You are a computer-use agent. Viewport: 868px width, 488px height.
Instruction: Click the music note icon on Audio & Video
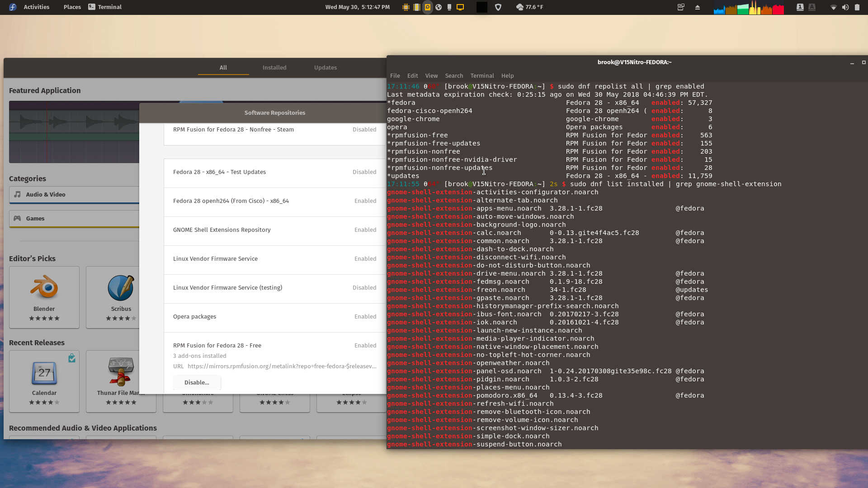point(17,194)
